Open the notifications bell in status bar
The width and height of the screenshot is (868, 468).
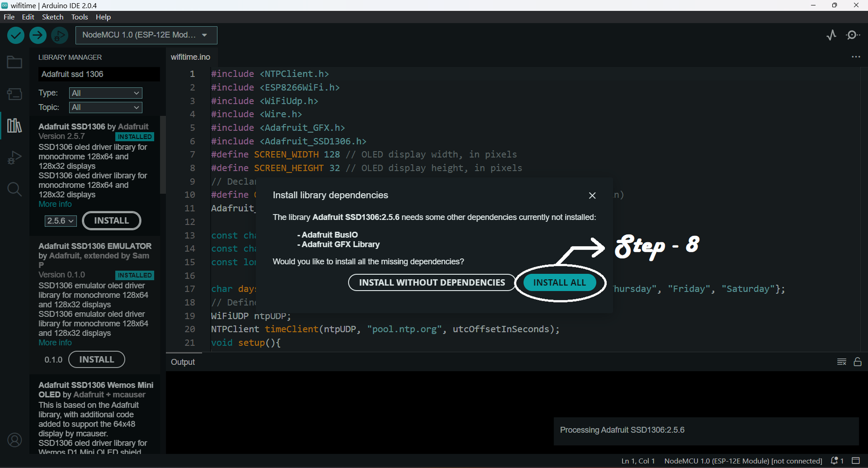click(x=837, y=461)
